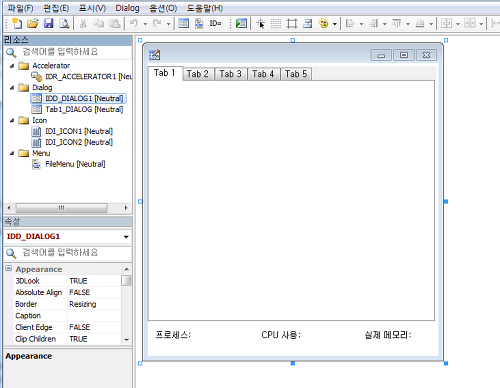Screen dimensions: 500x388
Task: Click the Clip Children TRUE value
Action: (94, 339)
